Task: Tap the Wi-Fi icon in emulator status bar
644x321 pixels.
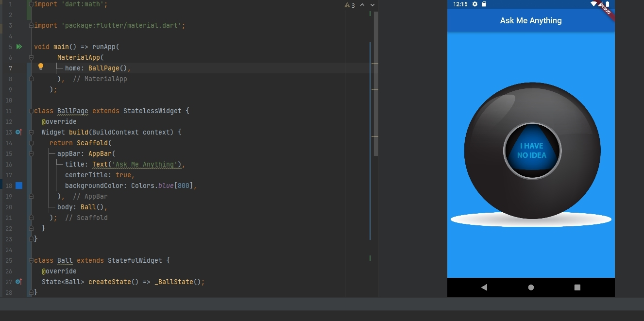Action: click(593, 4)
